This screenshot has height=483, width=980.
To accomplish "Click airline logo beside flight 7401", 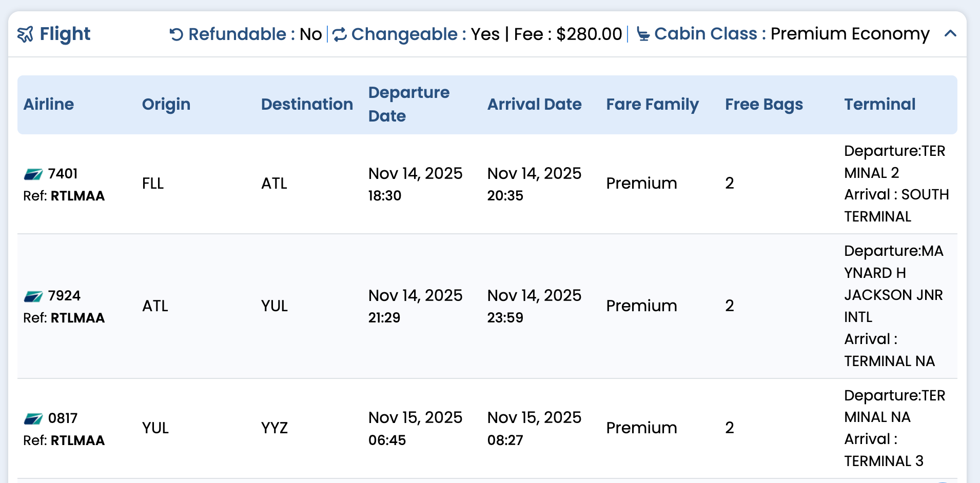I will [33, 174].
